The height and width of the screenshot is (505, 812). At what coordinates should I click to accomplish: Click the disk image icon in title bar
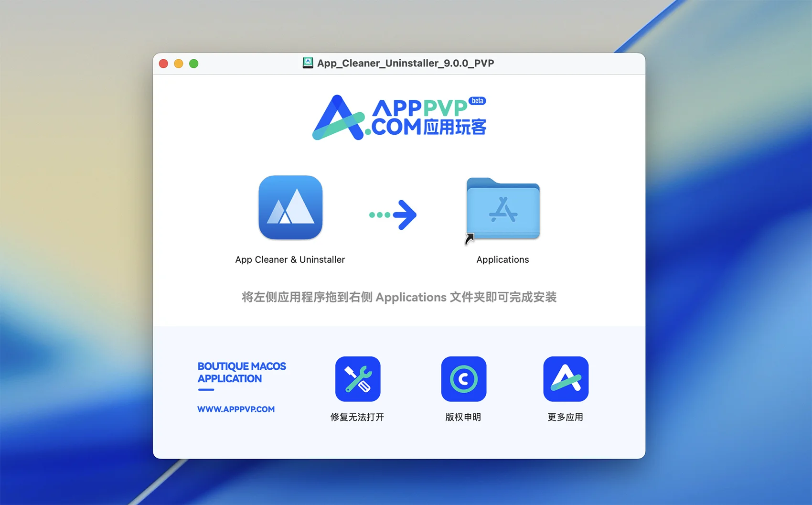(308, 63)
